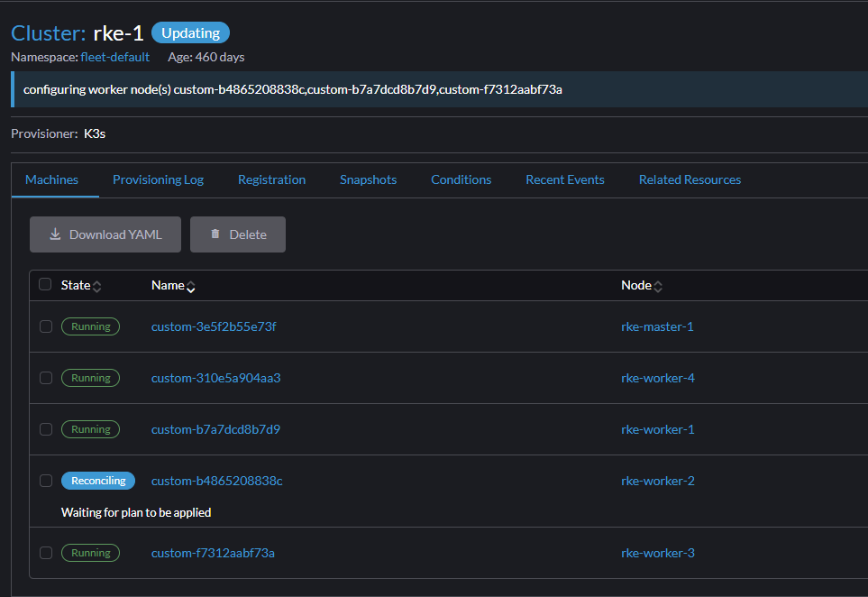
Task: Check the box for custom-3e5f2b55e73f
Action: point(46,326)
